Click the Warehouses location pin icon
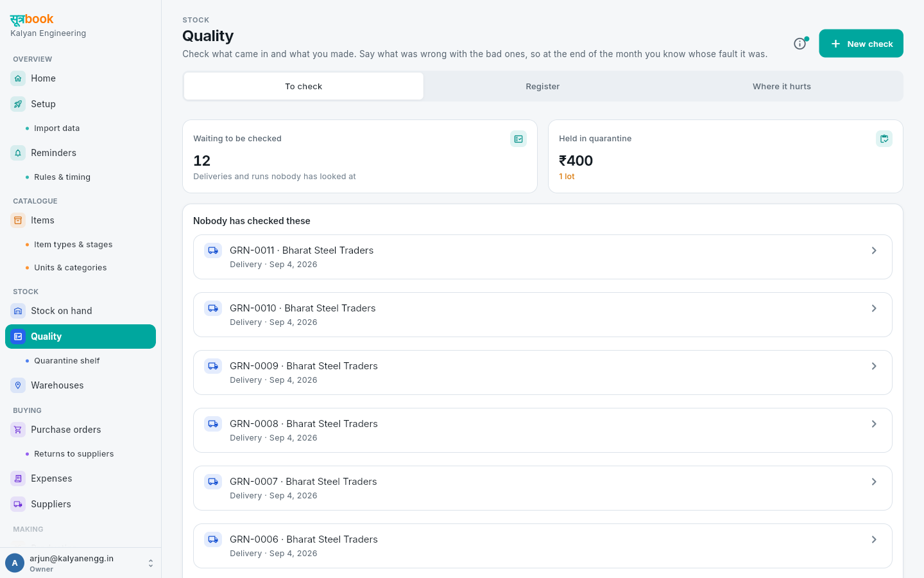Viewport: 924px width, 578px height. point(18,385)
